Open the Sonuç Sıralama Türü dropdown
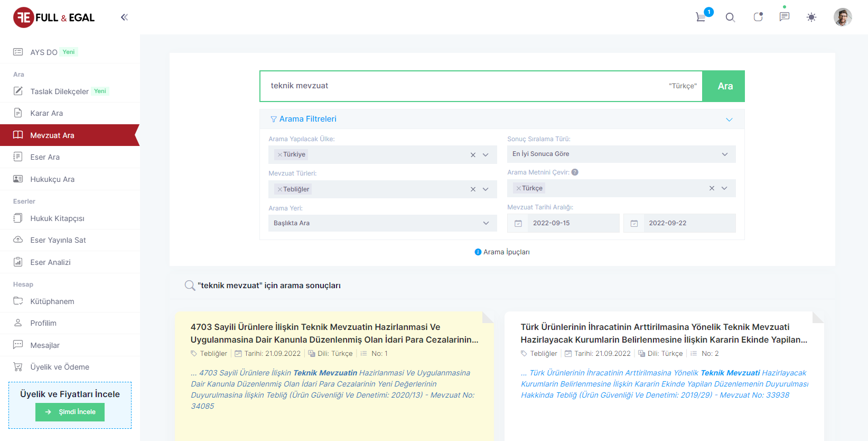The image size is (868, 441). (x=621, y=154)
